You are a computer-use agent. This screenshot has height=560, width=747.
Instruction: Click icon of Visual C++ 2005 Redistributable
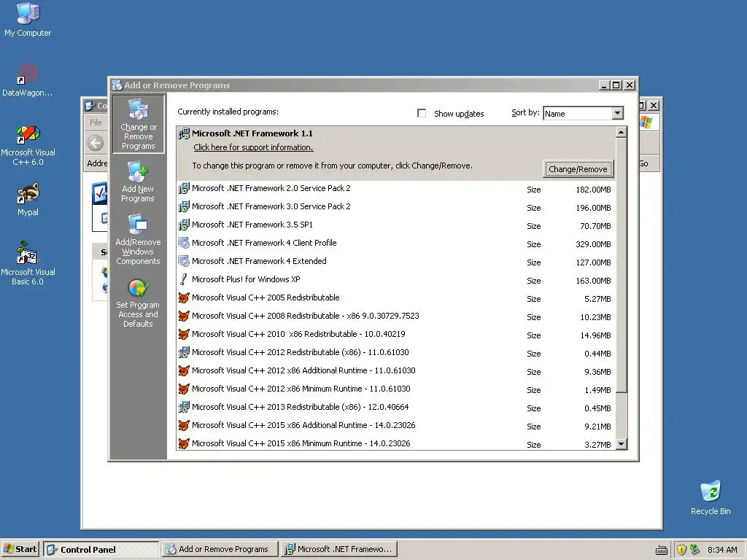point(184,297)
